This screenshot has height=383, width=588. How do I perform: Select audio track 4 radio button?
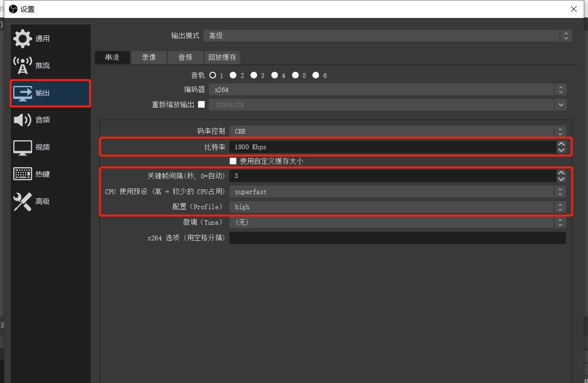275,75
